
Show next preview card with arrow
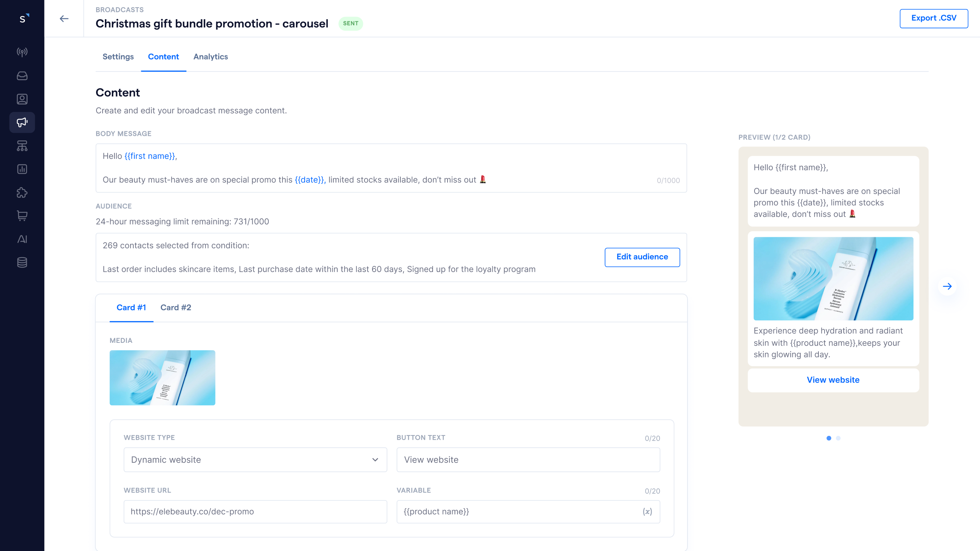947,286
